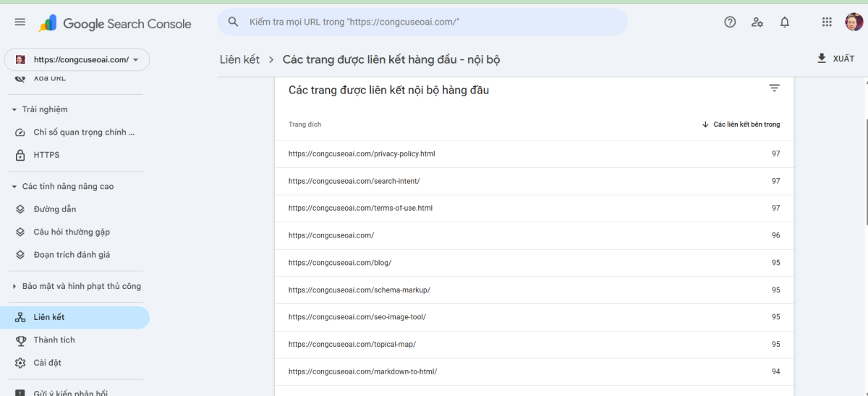The image size is (868, 396).
Task: Open the search-intent/ row
Action: [534, 181]
